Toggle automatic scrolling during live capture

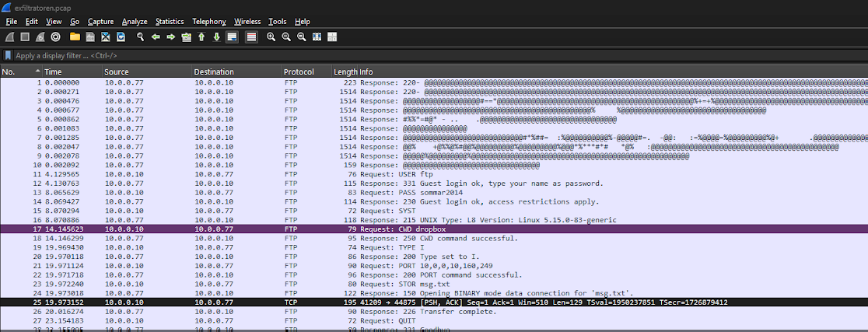[x=233, y=37]
